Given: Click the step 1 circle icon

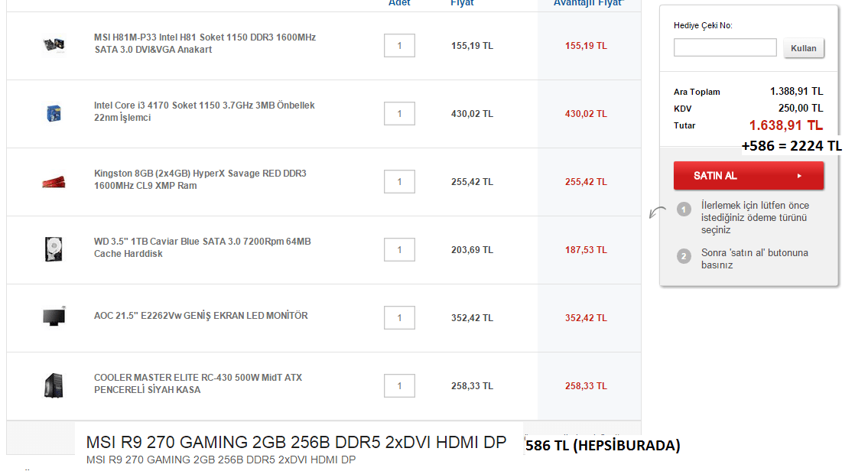Looking at the screenshot, I should [684, 210].
